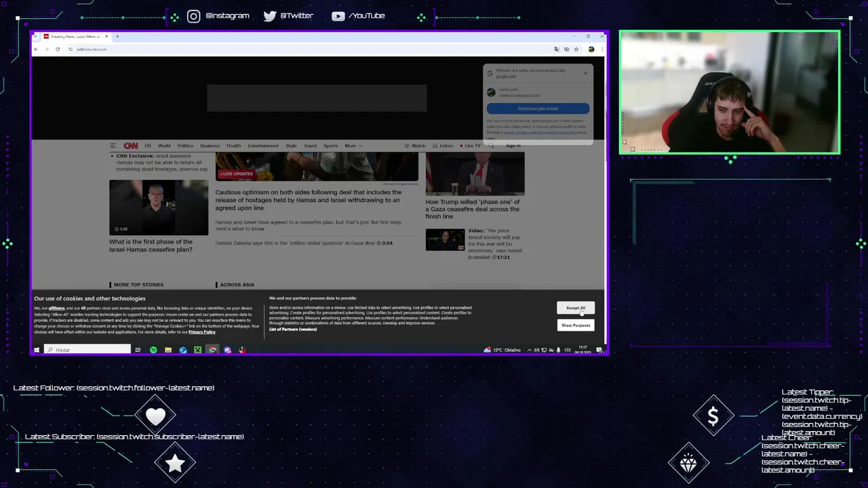Open the affiliates link in cookie notice
The width and height of the screenshot is (868, 488).
[56, 308]
